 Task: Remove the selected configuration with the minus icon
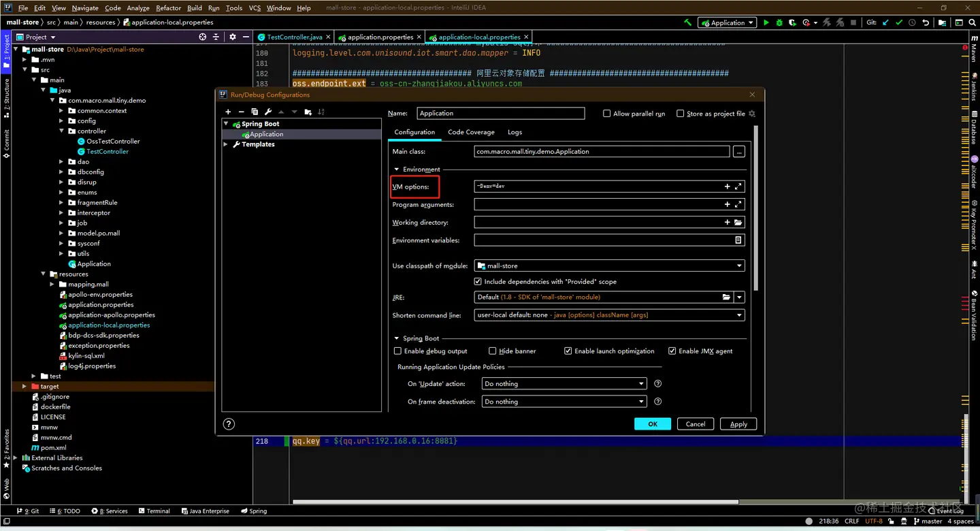[241, 112]
